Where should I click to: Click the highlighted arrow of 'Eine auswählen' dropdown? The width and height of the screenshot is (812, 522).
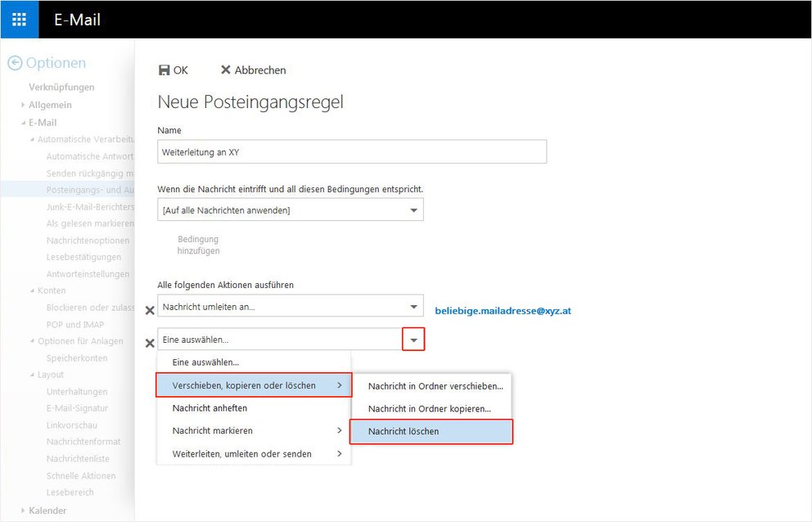click(413, 340)
